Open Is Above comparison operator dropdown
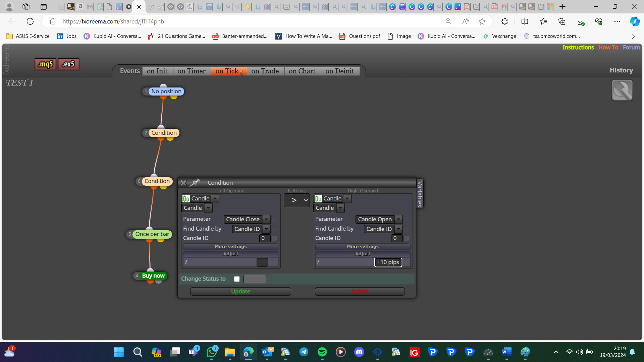Viewport: 644px width, 362px height. [297, 200]
